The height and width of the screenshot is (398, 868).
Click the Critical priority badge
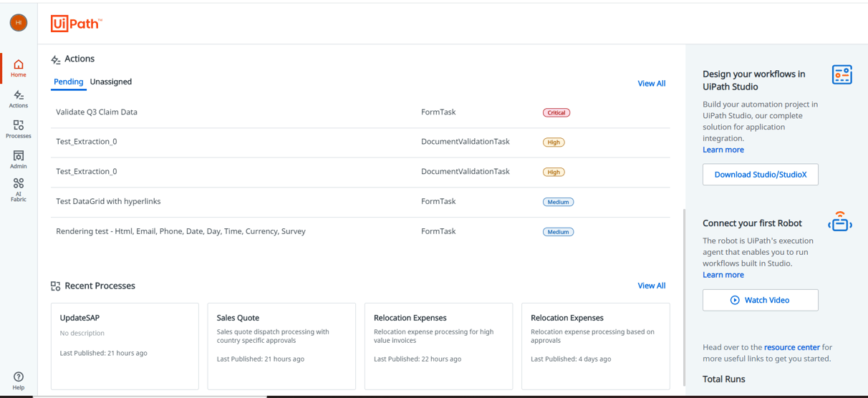pos(556,113)
